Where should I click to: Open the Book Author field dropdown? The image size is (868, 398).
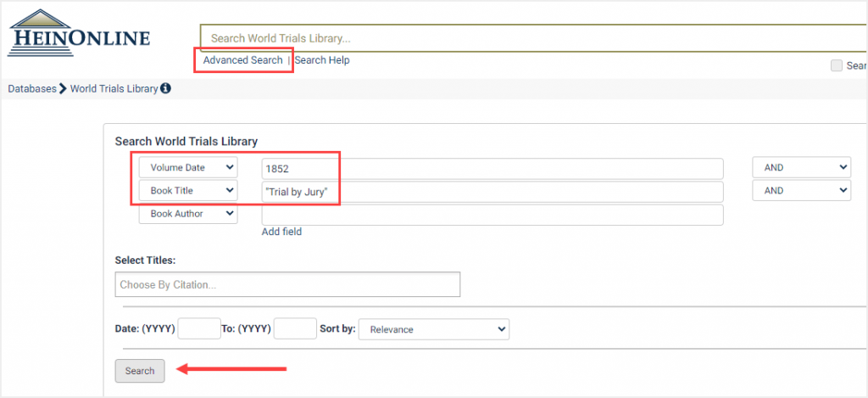click(x=188, y=213)
